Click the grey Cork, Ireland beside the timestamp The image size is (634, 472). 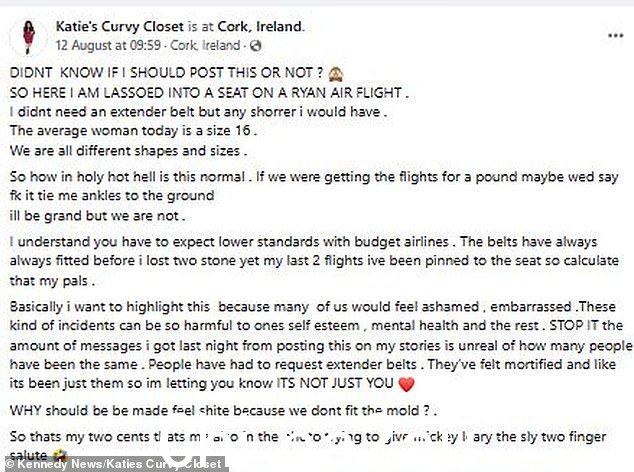pyautogui.click(x=205, y=45)
